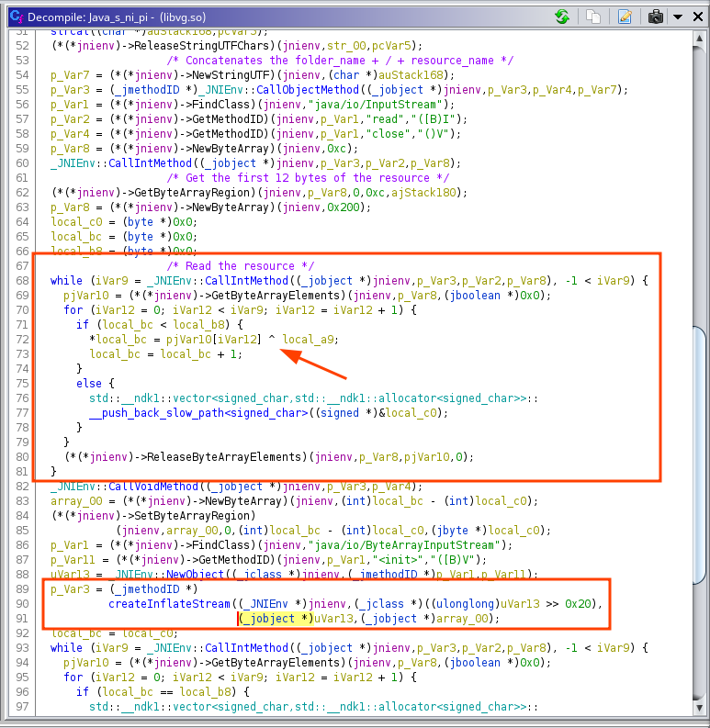Click the while keyword on line 93
The width and height of the screenshot is (710, 728).
point(66,648)
